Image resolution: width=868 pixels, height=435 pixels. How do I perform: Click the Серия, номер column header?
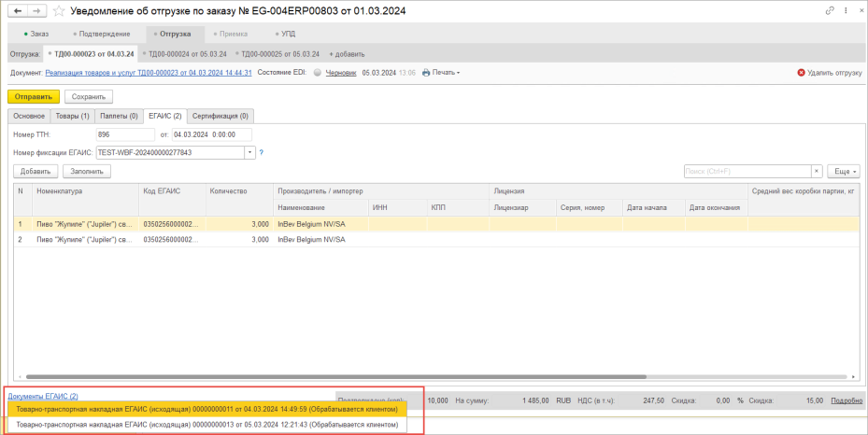pos(590,207)
